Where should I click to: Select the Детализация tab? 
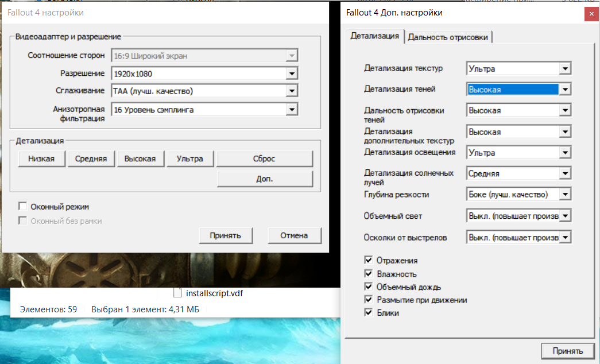coord(374,36)
